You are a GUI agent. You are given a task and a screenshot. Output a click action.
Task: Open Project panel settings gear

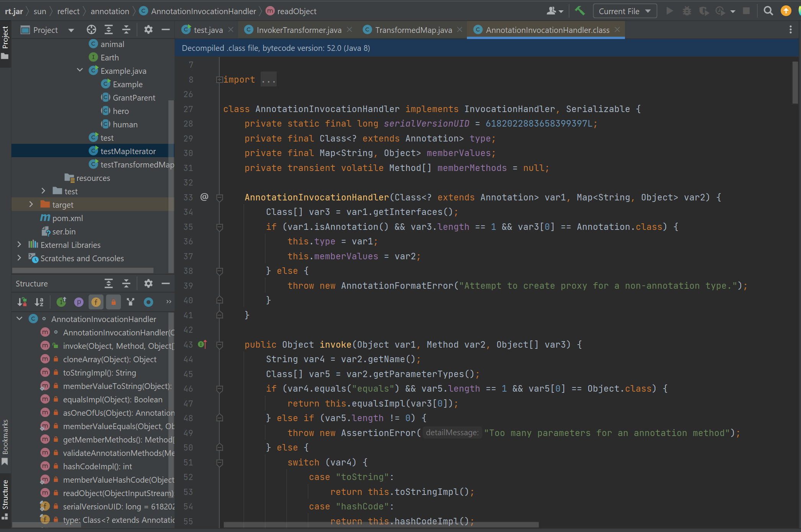[x=148, y=30]
